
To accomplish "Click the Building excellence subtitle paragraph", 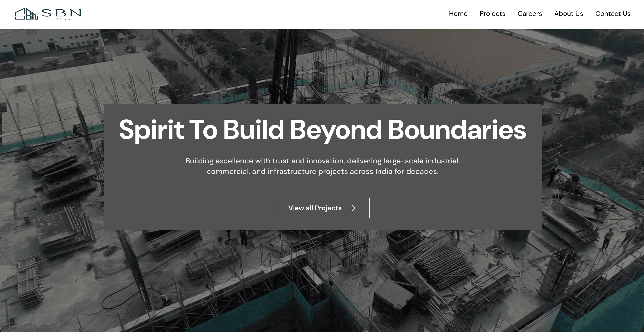I will 323,166.
